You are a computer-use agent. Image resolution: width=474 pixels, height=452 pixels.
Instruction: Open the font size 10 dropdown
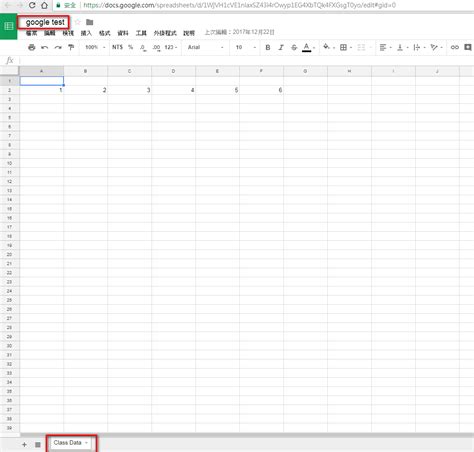pyautogui.click(x=246, y=47)
